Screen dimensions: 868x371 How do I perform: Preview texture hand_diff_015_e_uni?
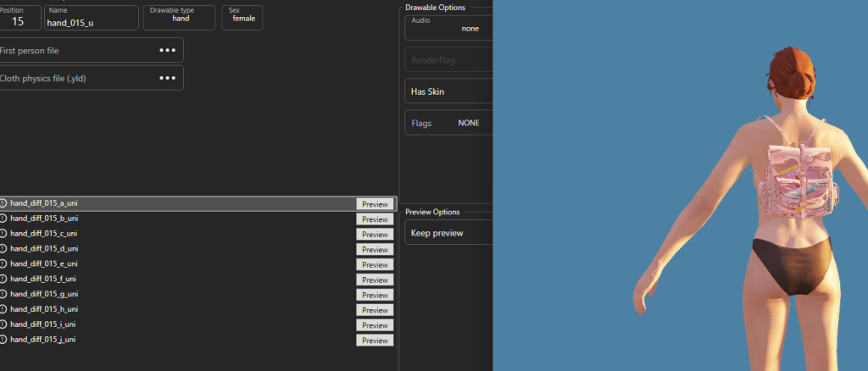coord(375,264)
